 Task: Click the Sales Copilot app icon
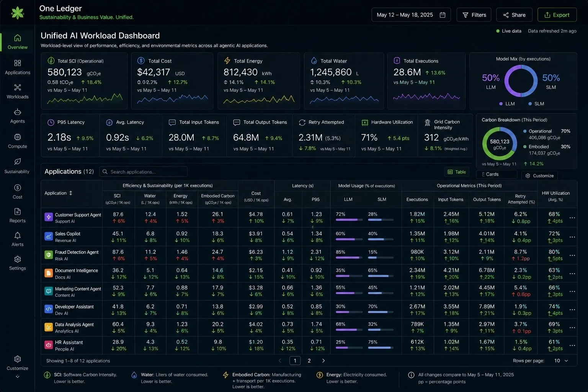(x=49, y=236)
